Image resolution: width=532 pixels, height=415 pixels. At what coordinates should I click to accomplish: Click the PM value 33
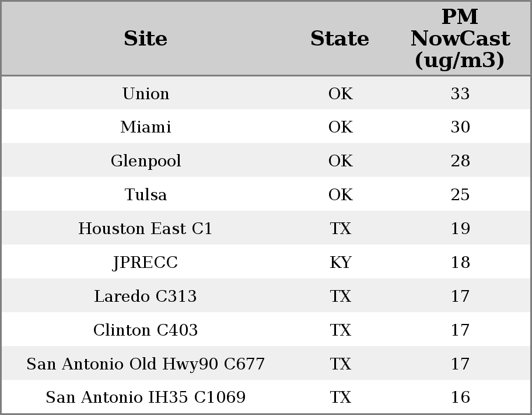(x=460, y=93)
